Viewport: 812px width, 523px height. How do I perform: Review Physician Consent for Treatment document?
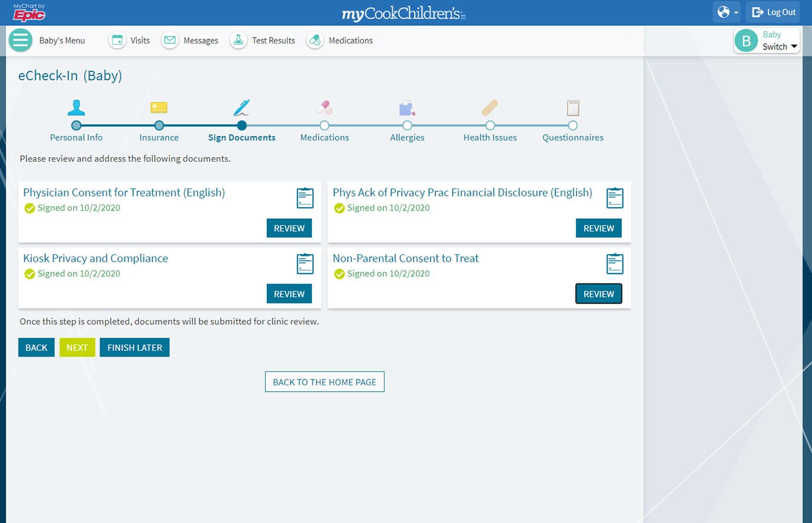[x=289, y=228]
